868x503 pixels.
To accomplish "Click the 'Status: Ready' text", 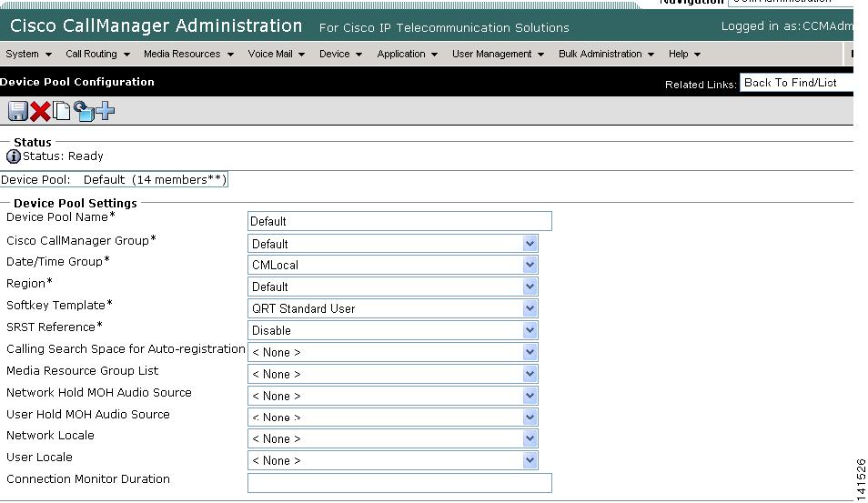I will tap(63, 156).
